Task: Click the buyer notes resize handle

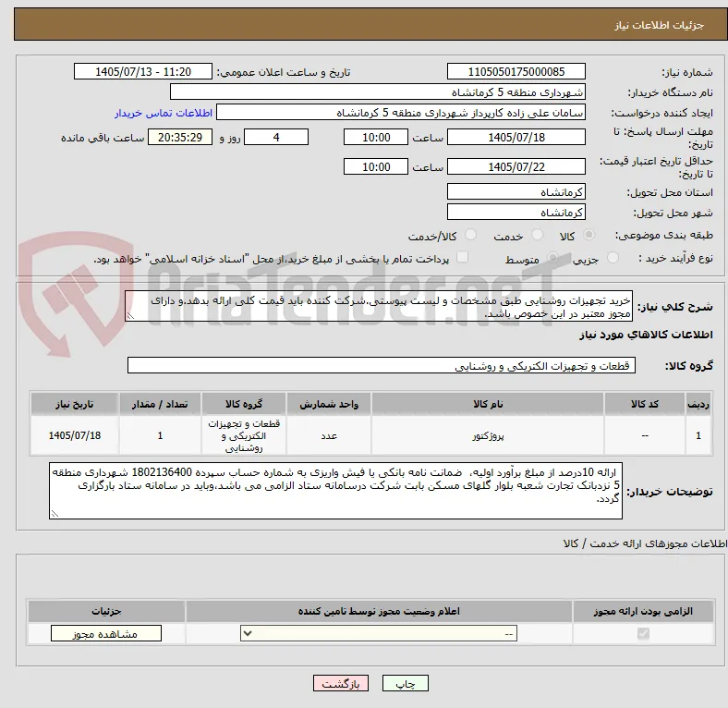Action: coord(55,514)
